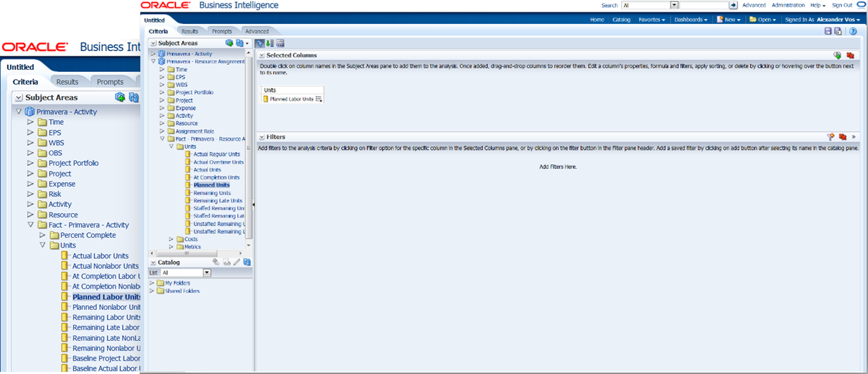Open Prompts tab in enlarged left window
This screenshot has height=374, width=868.
[x=110, y=82]
